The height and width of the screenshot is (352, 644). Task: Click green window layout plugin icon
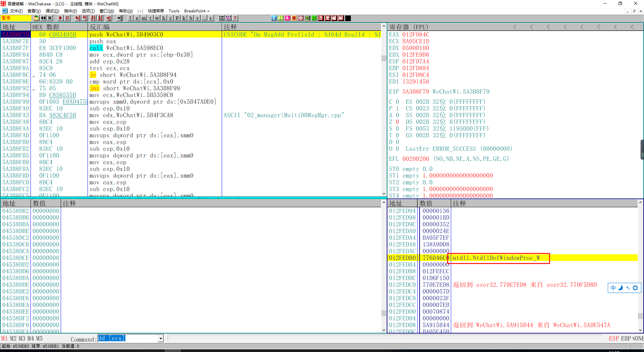314,18
